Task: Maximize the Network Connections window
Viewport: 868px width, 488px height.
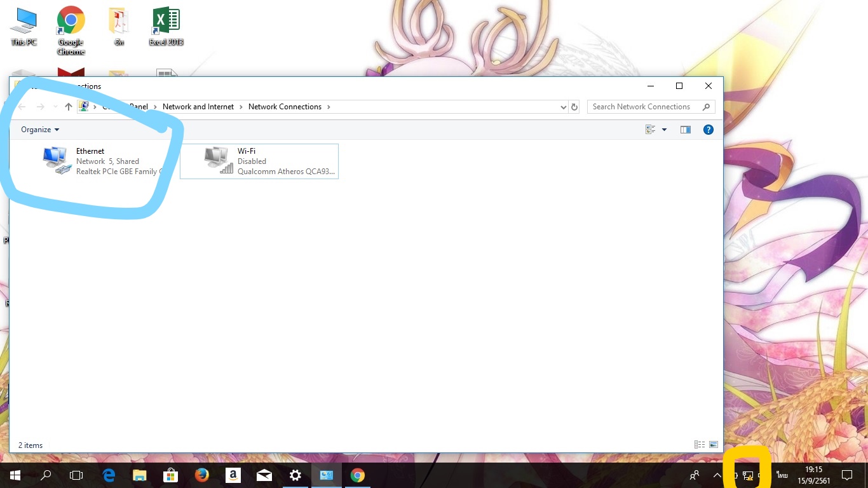Action: 679,86
